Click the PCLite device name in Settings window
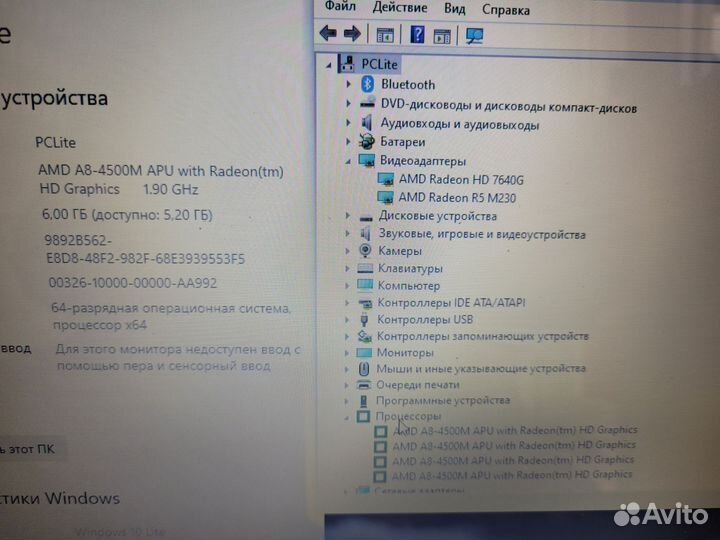Viewport: 720px width, 540px height. click(56, 142)
